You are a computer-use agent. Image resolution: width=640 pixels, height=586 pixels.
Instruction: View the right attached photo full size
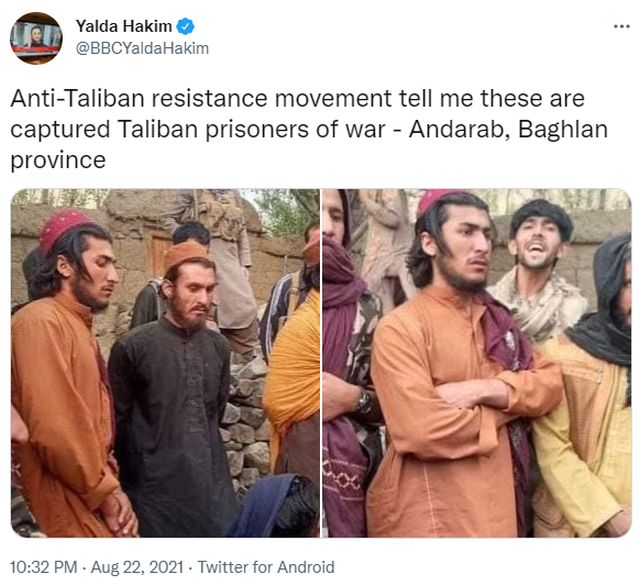point(477,363)
